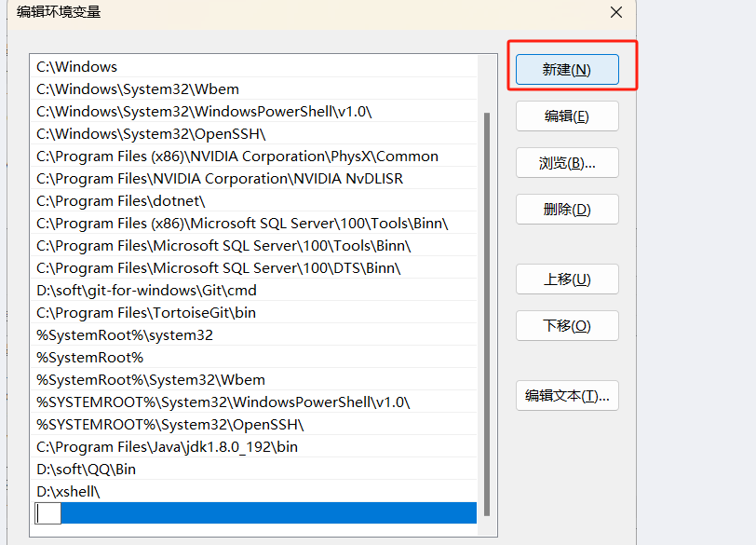Click the list's vertical scrollbar

click(x=486, y=307)
